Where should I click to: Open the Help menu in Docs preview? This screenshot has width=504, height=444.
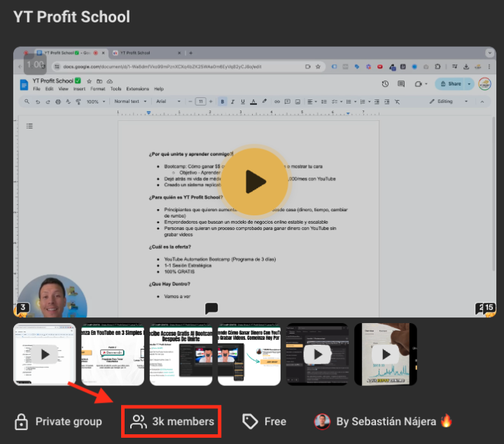[159, 89]
